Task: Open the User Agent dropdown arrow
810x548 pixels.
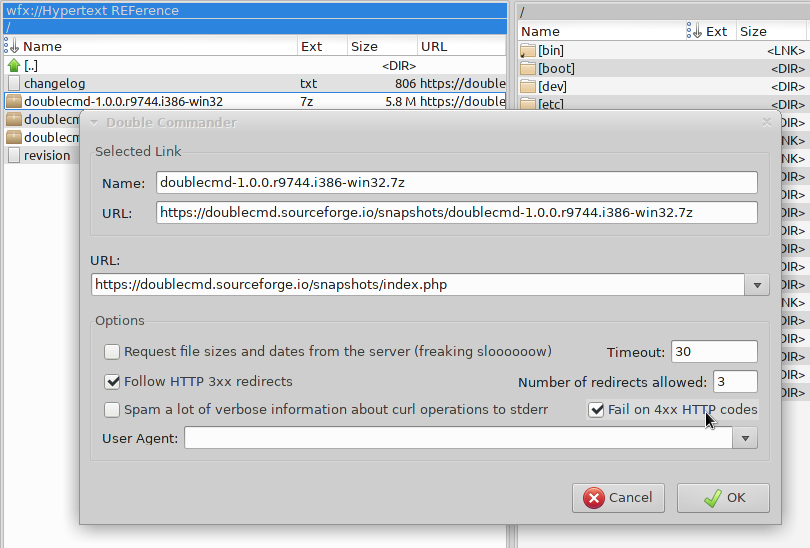Action: click(745, 438)
